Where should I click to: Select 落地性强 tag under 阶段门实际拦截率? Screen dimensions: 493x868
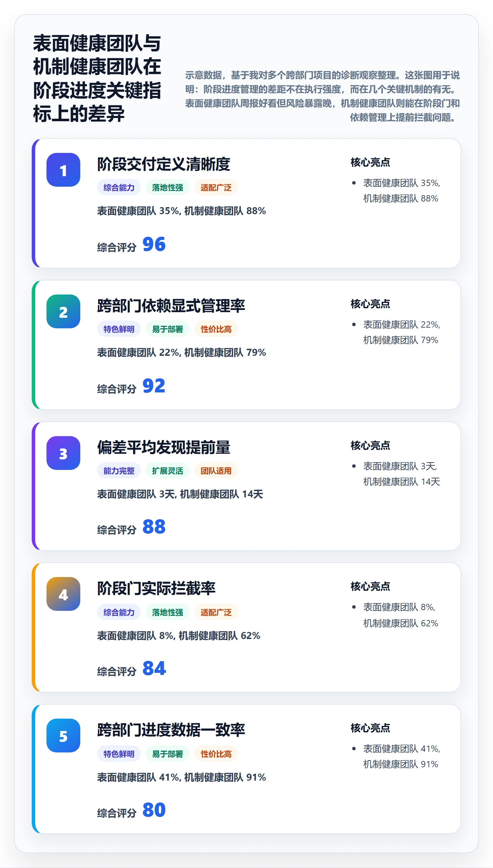[x=168, y=612]
